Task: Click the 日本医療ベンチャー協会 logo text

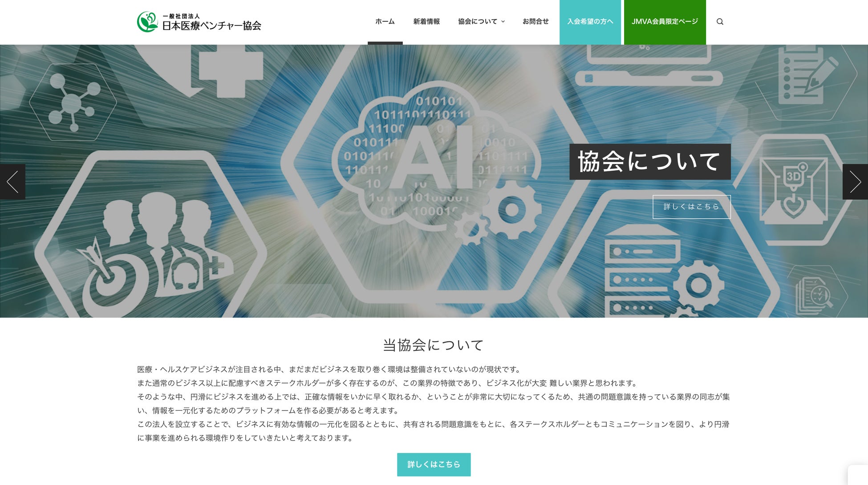Action: click(x=211, y=25)
